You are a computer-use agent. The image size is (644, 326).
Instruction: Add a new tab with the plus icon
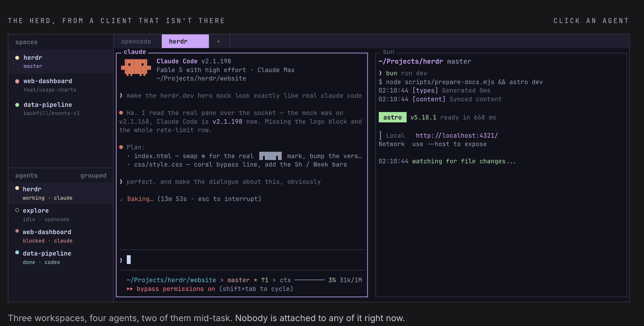219,42
